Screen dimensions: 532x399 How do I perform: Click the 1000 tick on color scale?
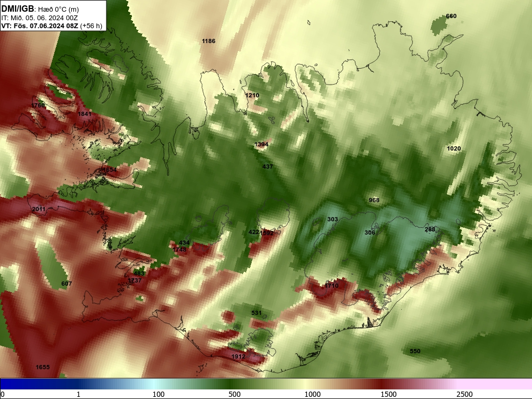pos(312,394)
